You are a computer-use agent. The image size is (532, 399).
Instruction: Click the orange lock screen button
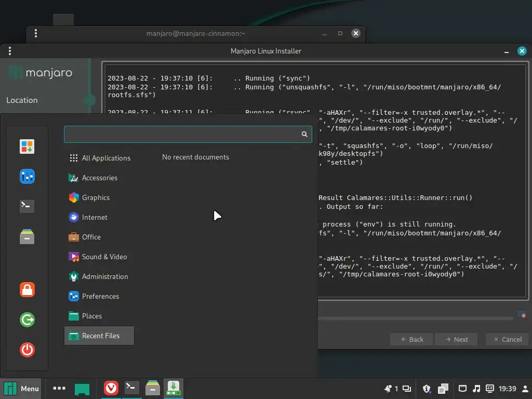27,290
